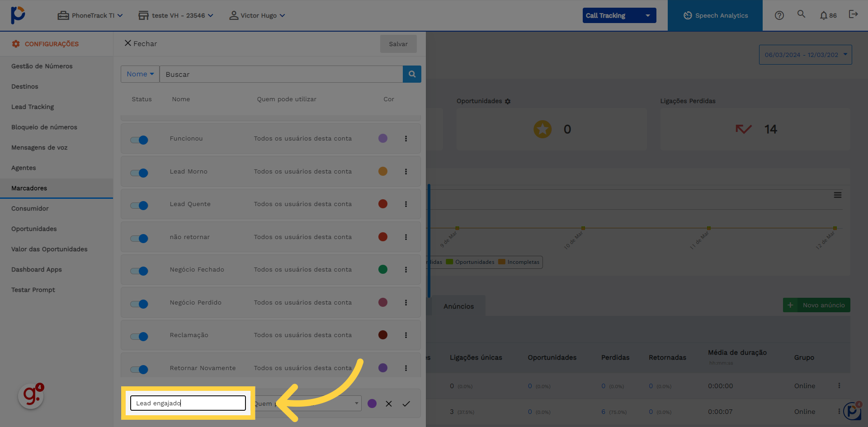Open the date range 06/03/2024 picker
The image size is (868, 427).
point(805,55)
